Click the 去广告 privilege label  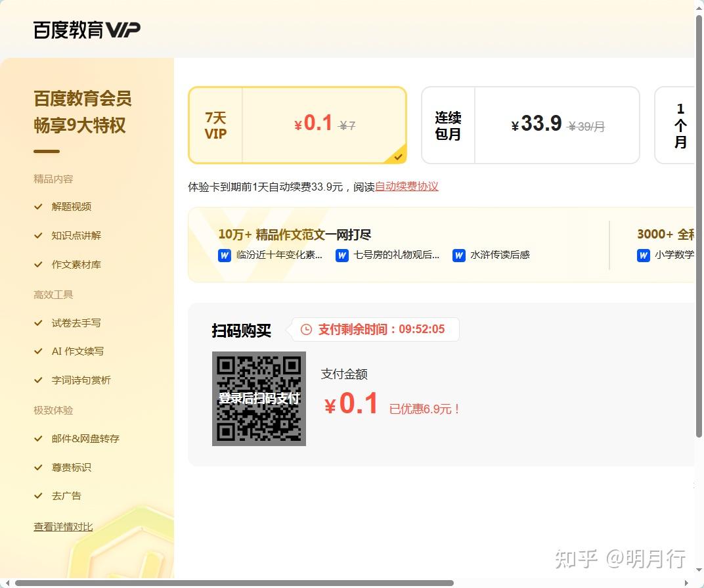(66, 496)
